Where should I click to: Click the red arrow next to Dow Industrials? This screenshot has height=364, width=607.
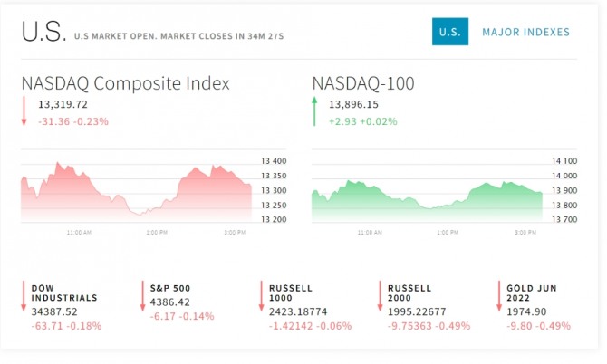(24, 296)
